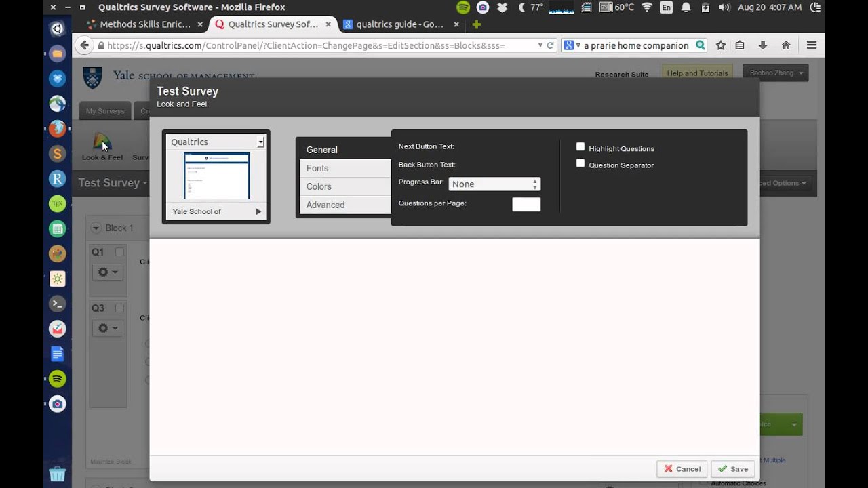Launch RStudio from the dock
The height and width of the screenshot is (488, 868).
pos(58,179)
